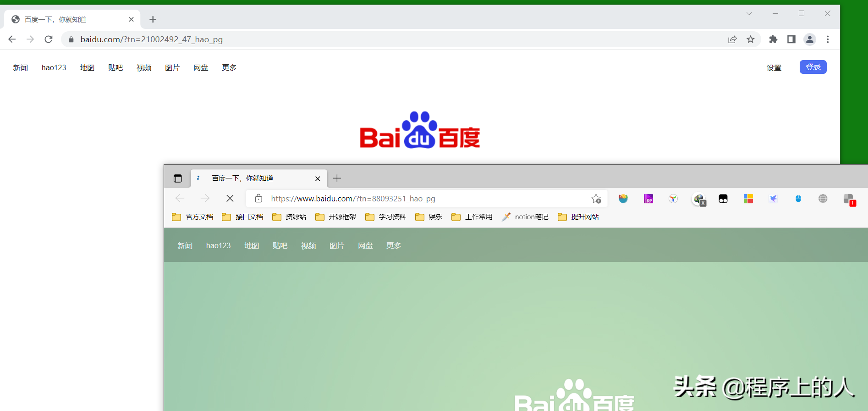
Task: Open the 学习资料 favorites folder
Action: pos(386,217)
